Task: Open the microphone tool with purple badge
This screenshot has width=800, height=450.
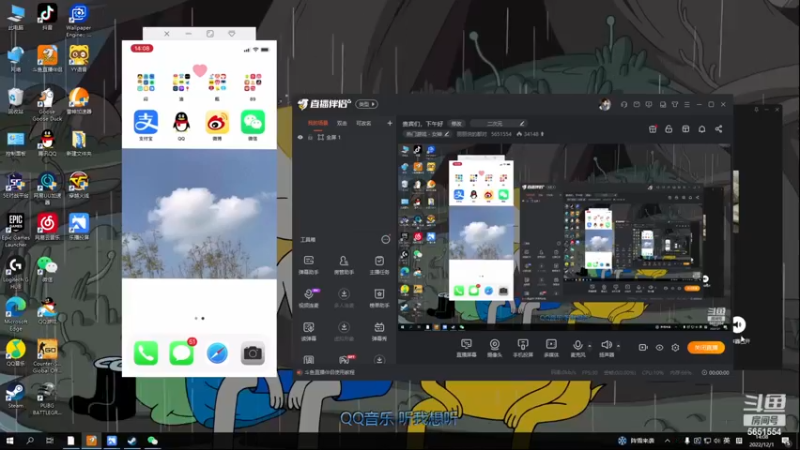Action: (x=309, y=298)
